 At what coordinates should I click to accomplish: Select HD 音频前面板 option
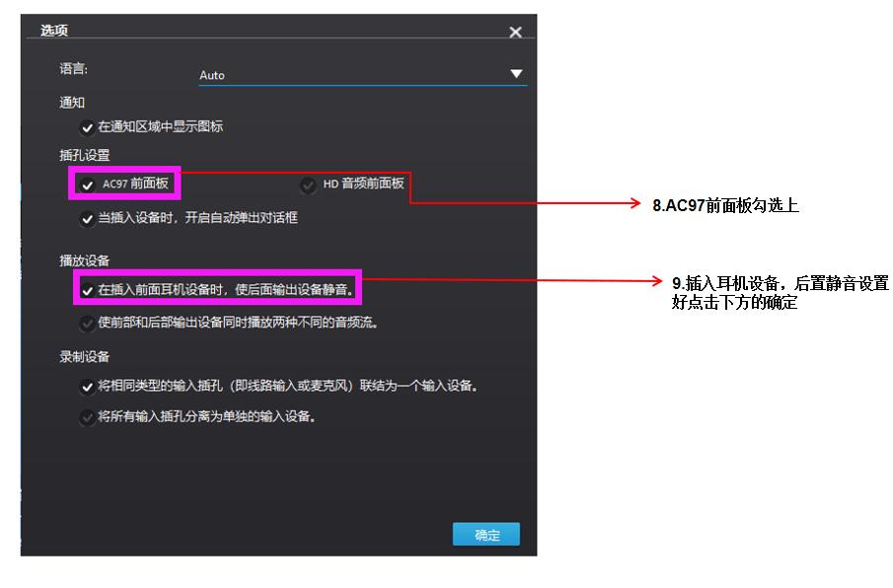pos(308,185)
